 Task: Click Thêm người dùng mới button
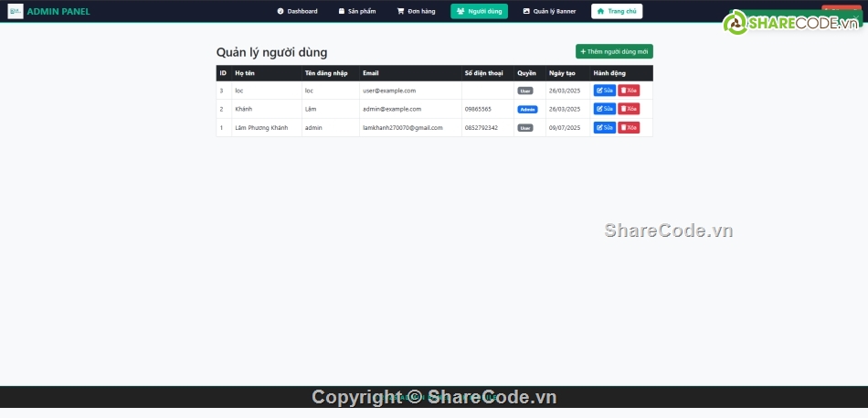point(614,51)
